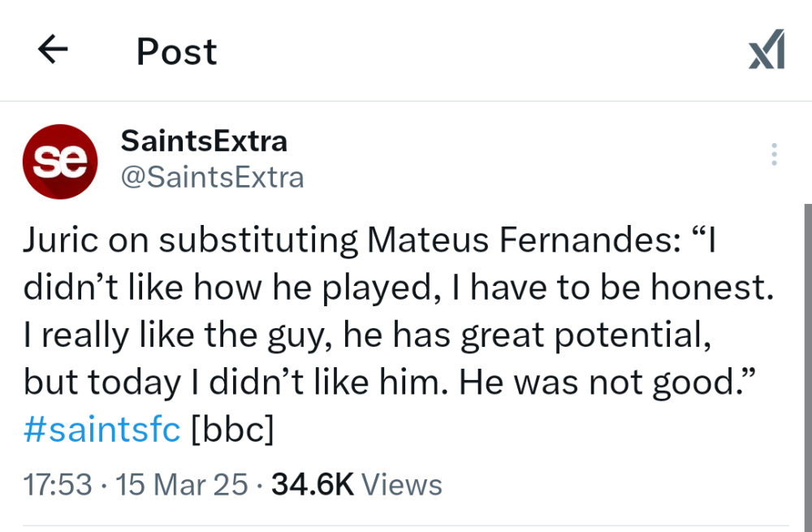Tap the phrase "great potential" in the post
812x532 pixels.
(585, 335)
